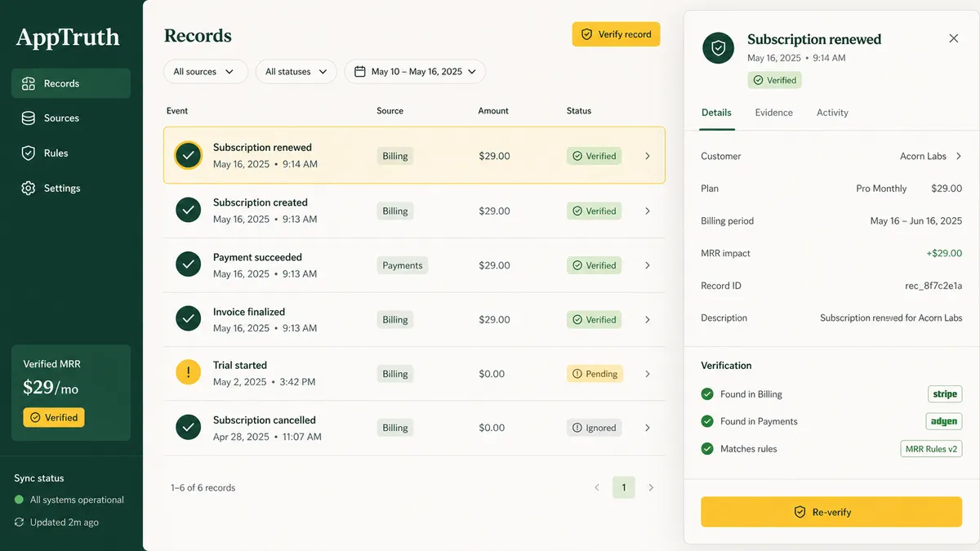Open the May 10 – May 16, 2025 date picker
The image size is (980, 551).
[415, 72]
